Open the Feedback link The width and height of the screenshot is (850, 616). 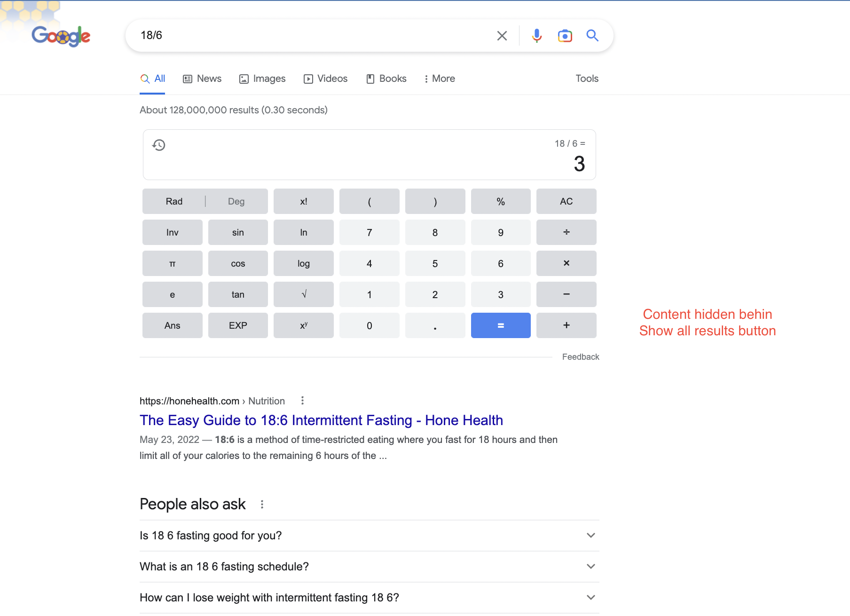click(x=580, y=356)
